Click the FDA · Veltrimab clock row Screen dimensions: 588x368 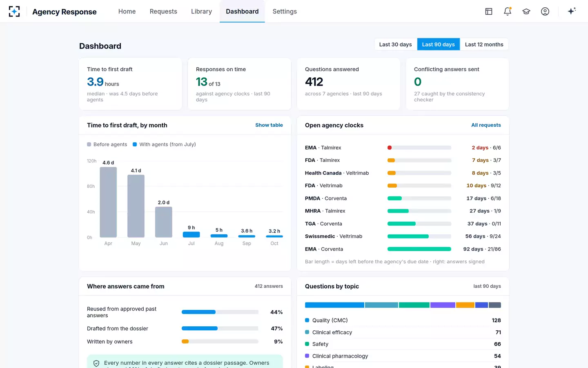[403, 186]
